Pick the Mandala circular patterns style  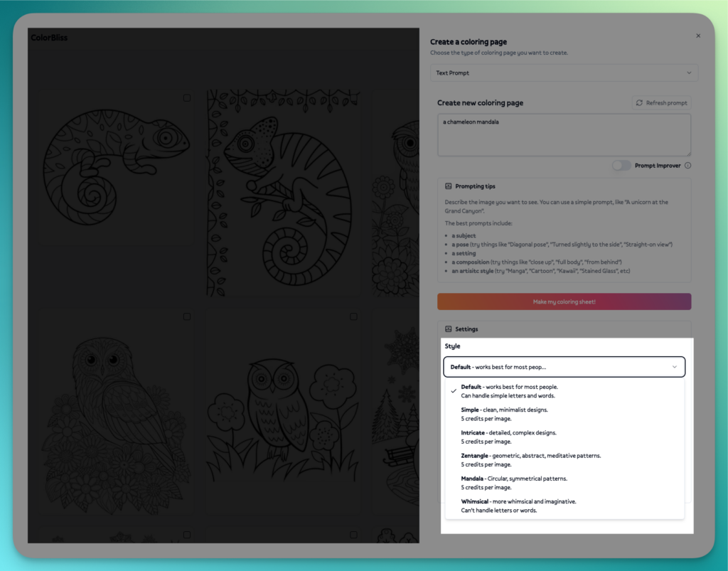564,483
